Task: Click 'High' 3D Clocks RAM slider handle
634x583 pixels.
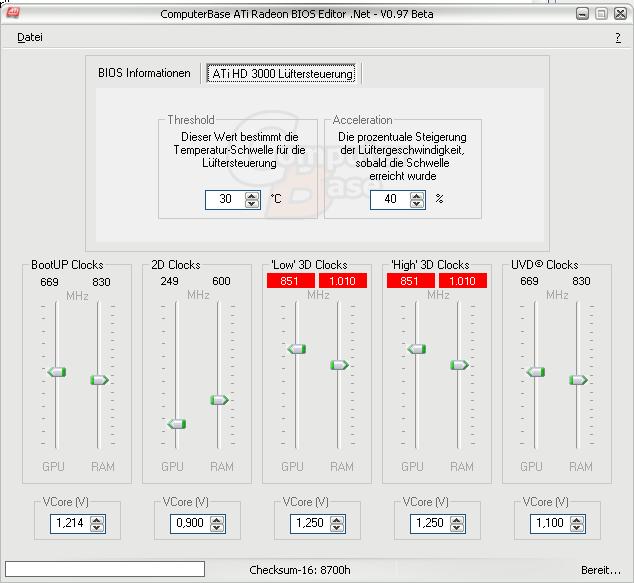Action: [459, 365]
